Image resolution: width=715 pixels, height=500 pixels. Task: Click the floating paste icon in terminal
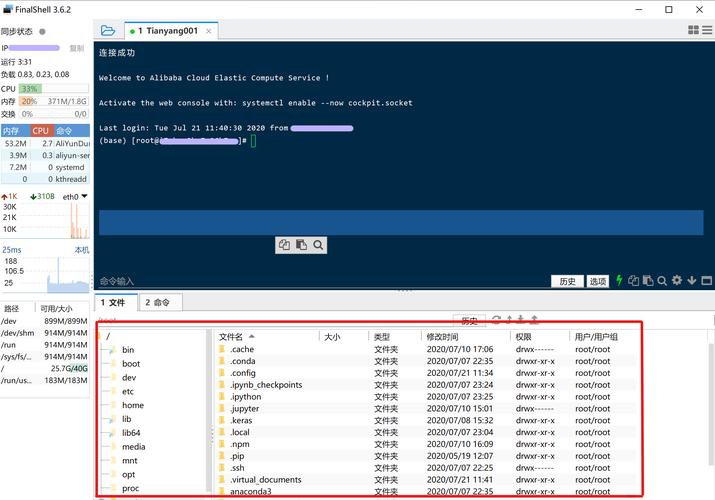[x=301, y=245]
